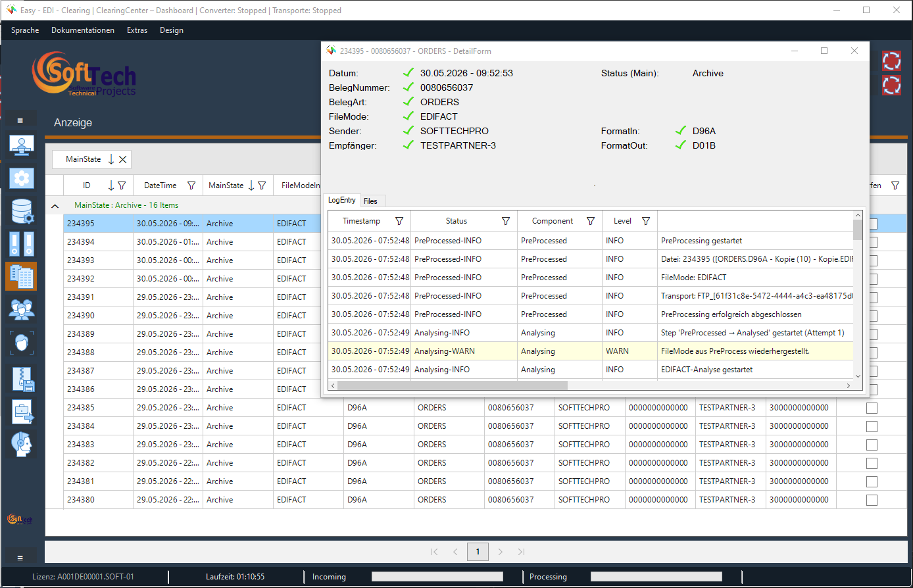Open the Design menu
Screen dimensions: 913x588
[x=172, y=30]
